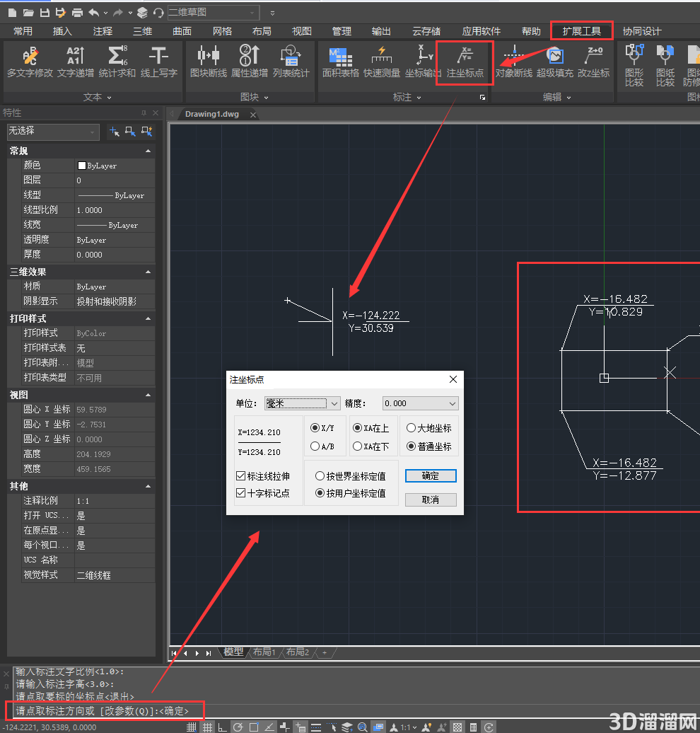This screenshot has height=733, width=700.
Task: Select the X/Y radio option
Action: pos(322,428)
